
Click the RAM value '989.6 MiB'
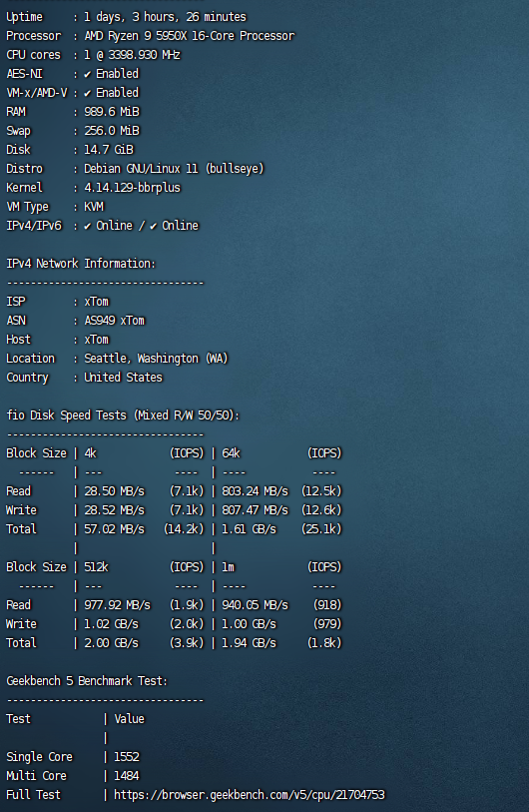(112, 112)
